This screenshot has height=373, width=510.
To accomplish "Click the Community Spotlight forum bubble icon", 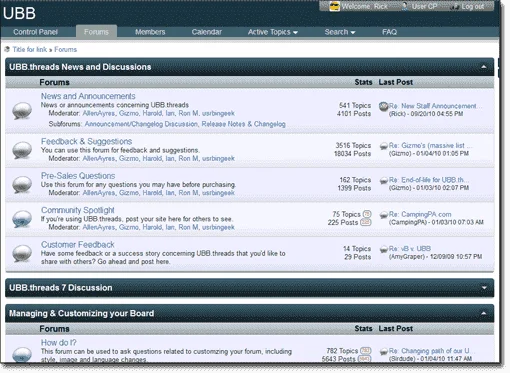I will pos(22,219).
